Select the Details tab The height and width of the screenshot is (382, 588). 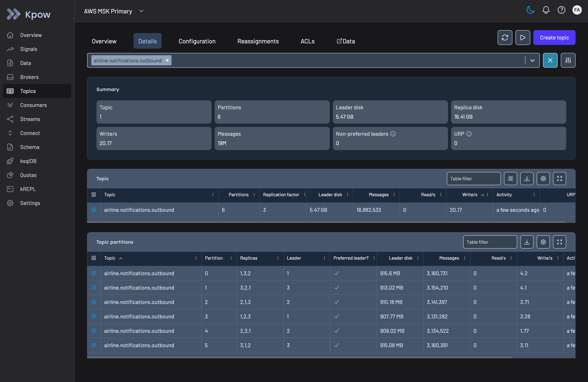148,41
